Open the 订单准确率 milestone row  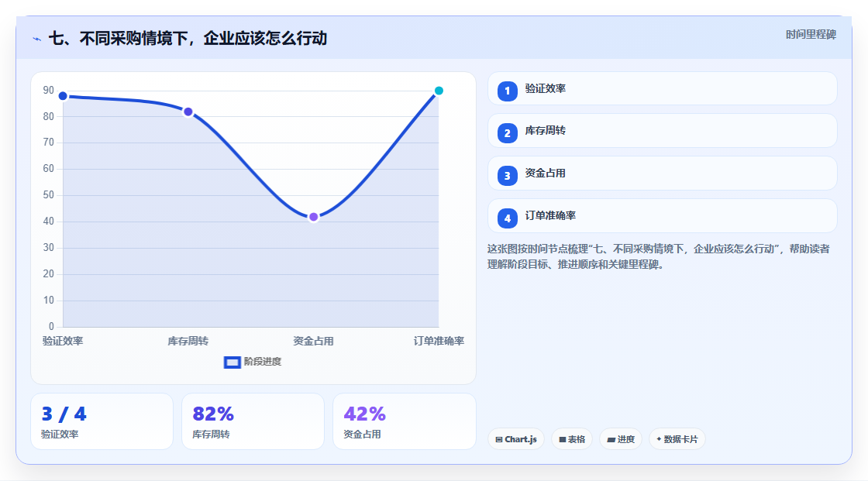662,216
